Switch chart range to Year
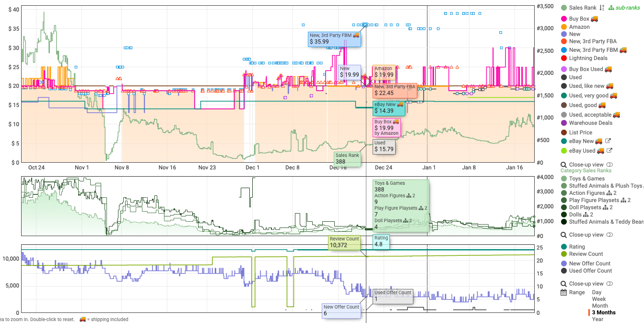The height and width of the screenshot is (323, 644). coord(597,319)
